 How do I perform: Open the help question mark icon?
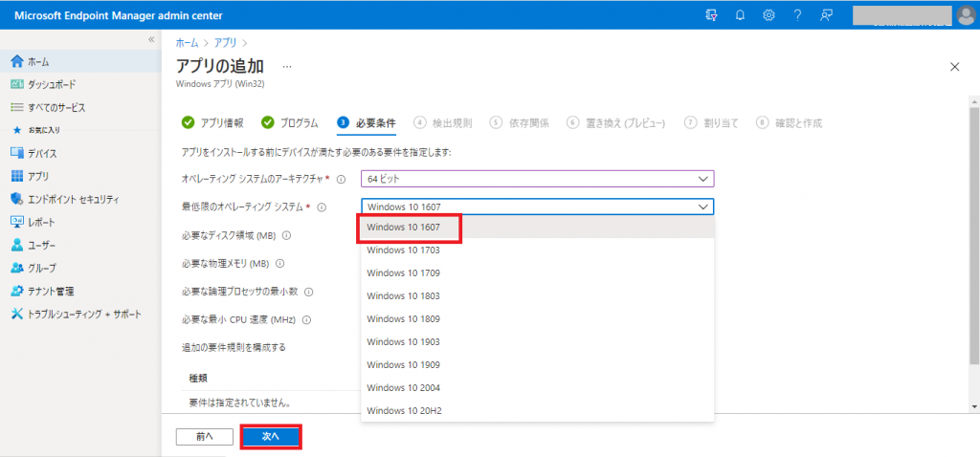pyautogui.click(x=797, y=15)
